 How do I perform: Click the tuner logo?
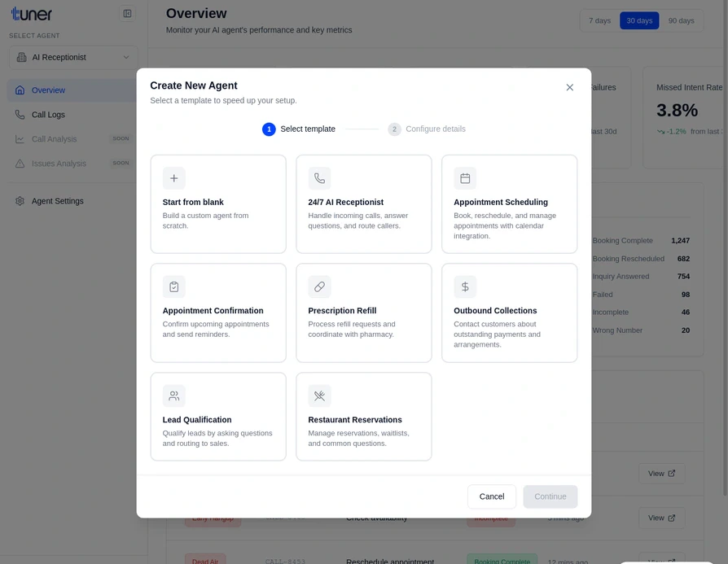tap(33, 13)
